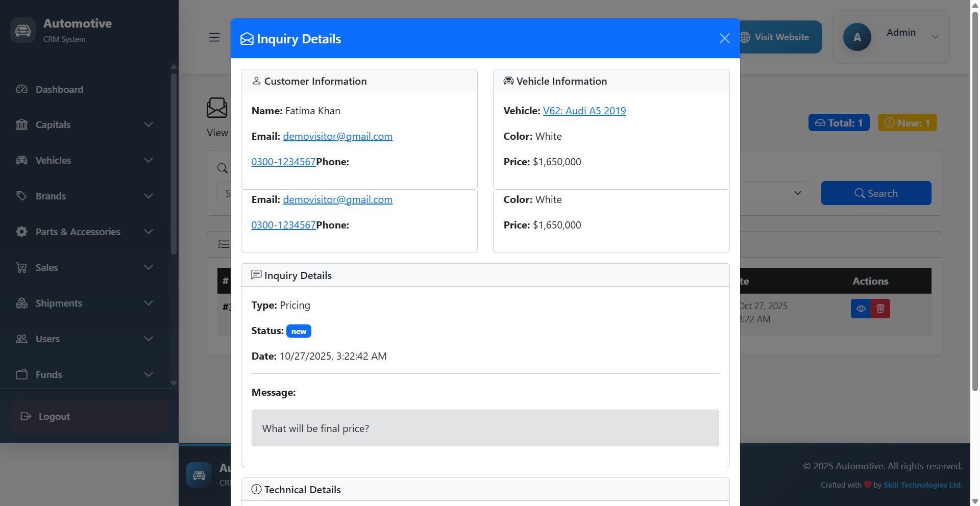Screen dimensions: 980x506
Task: Click the Automotive car logo icon
Action: [x=23, y=31]
